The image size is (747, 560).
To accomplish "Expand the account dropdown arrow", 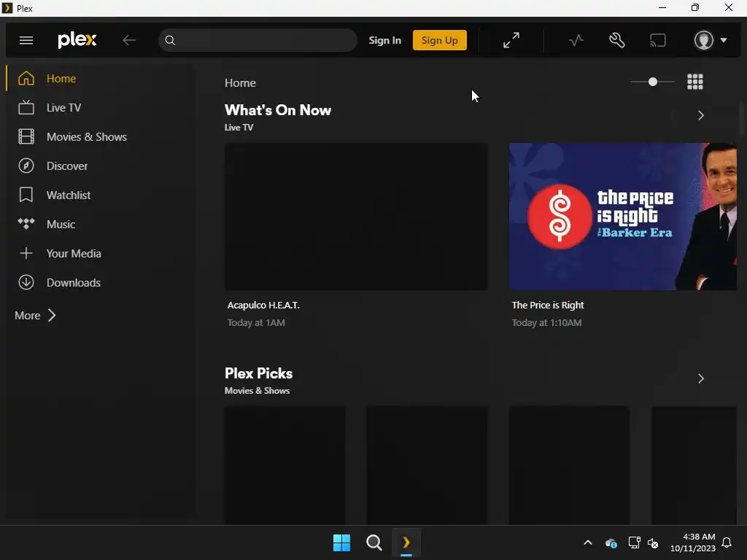I will tap(724, 41).
